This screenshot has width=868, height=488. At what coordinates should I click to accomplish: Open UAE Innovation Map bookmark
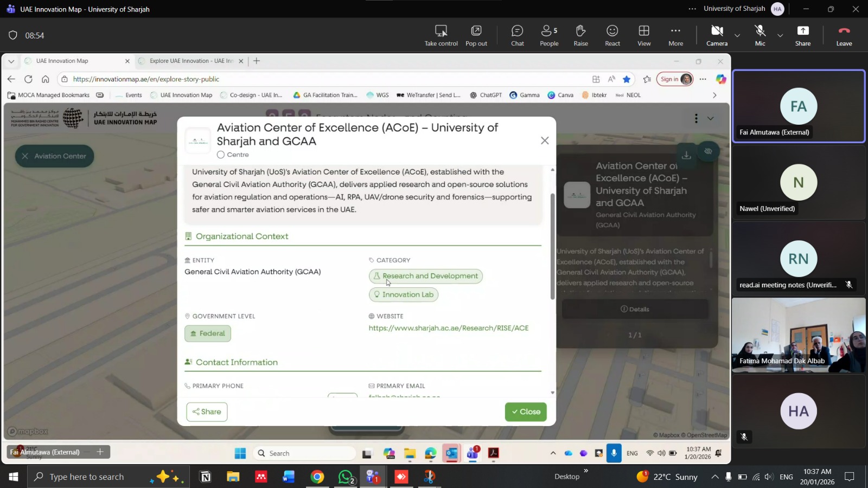[181, 95]
